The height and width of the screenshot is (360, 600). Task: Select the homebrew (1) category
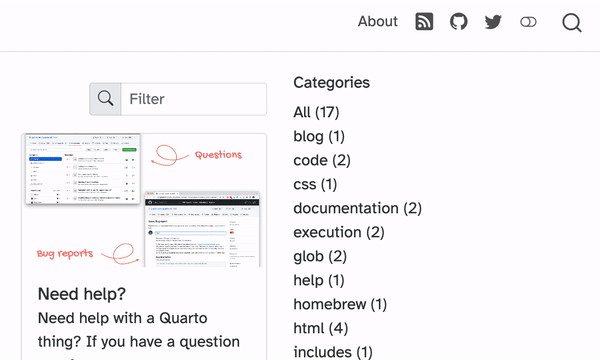click(340, 305)
